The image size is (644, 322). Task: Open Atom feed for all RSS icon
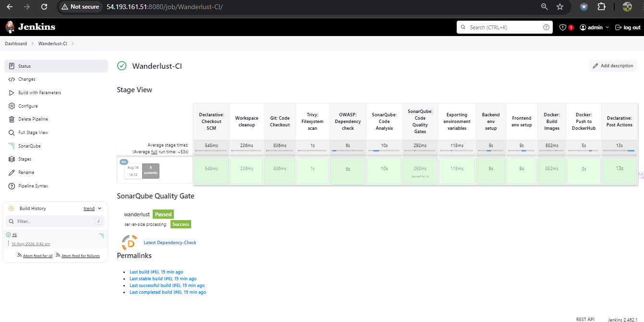20,255
